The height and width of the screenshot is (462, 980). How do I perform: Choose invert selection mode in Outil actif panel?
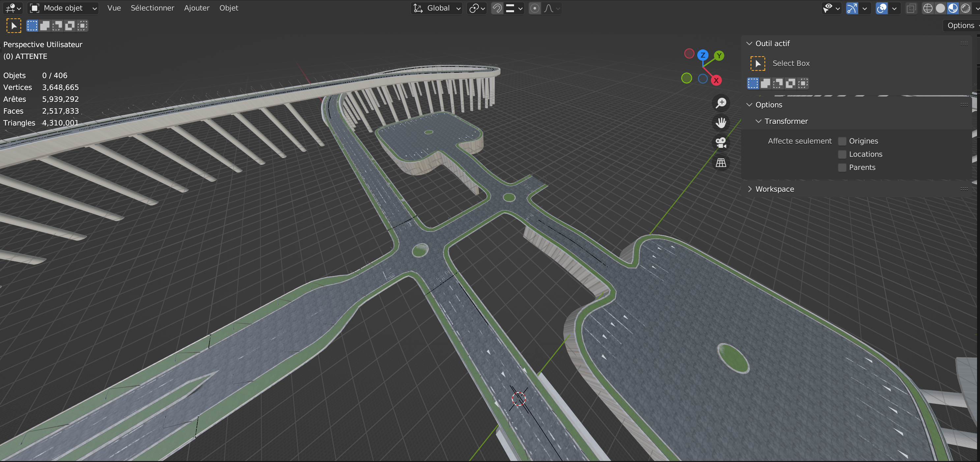pos(791,83)
